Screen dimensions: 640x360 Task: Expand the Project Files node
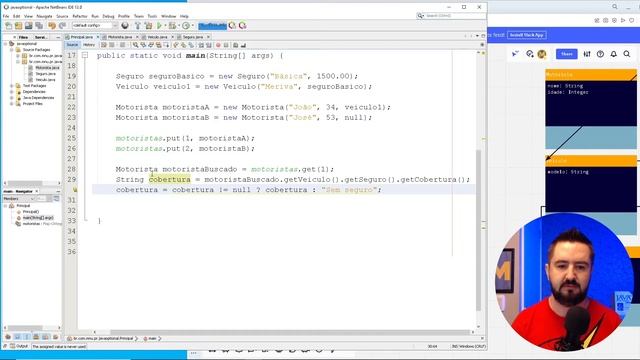pyautogui.click(x=12, y=104)
